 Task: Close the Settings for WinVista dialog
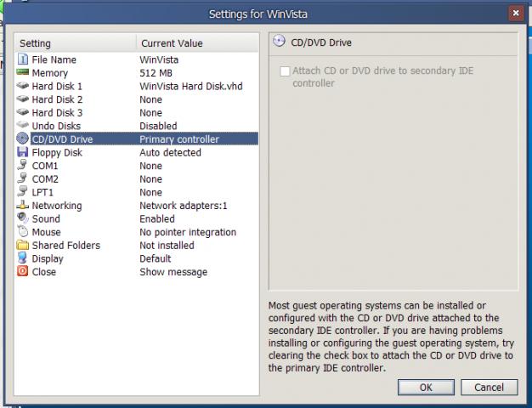tap(516, 14)
